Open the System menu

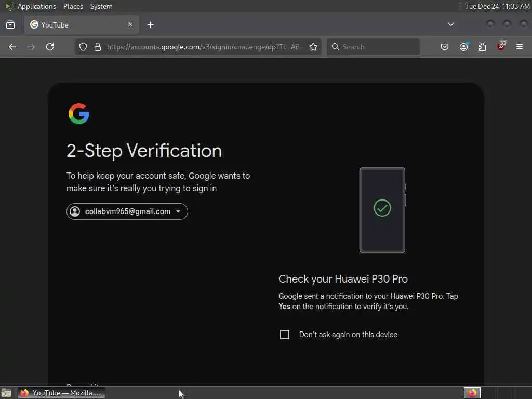pyautogui.click(x=101, y=6)
